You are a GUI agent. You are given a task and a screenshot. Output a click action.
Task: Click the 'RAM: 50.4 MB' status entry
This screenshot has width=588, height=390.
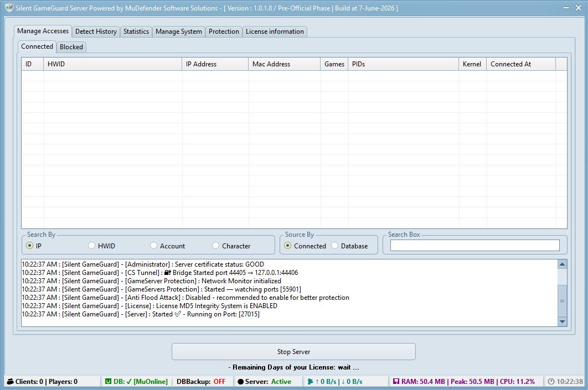tap(423, 381)
